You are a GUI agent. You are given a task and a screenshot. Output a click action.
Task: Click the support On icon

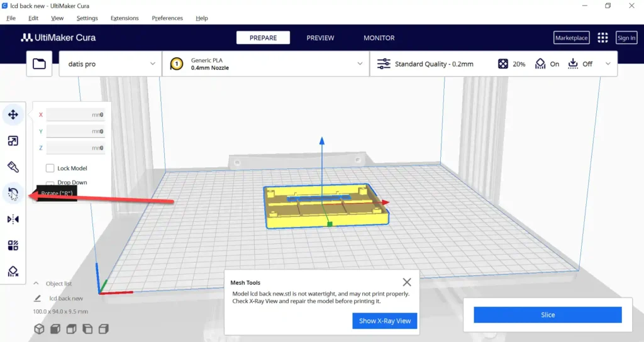540,63
